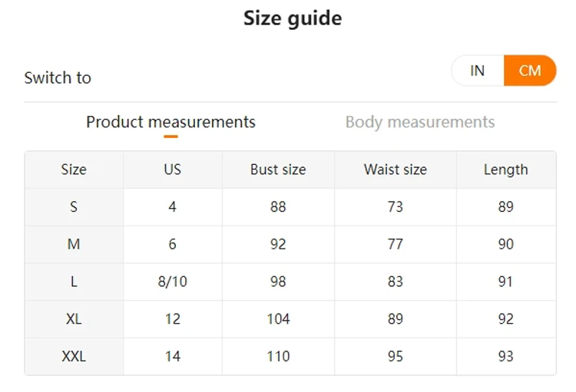This screenshot has width=576, height=392.
Task: Click the US column header
Action: click(173, 170)
